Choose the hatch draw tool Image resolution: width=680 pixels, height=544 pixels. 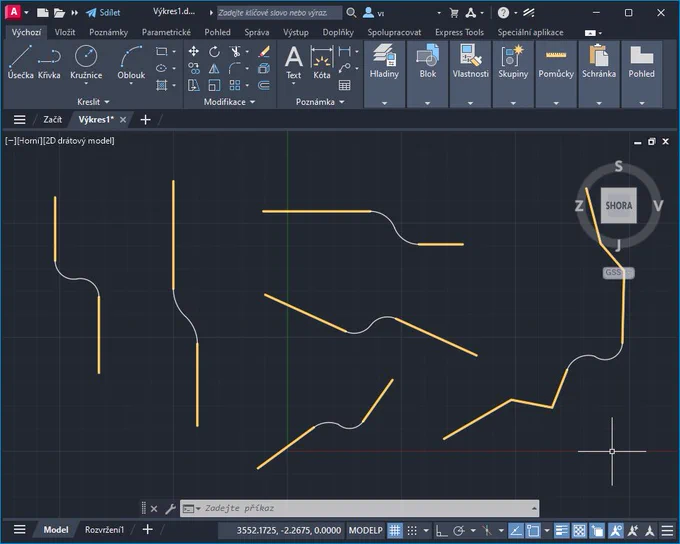coord(161,85)
